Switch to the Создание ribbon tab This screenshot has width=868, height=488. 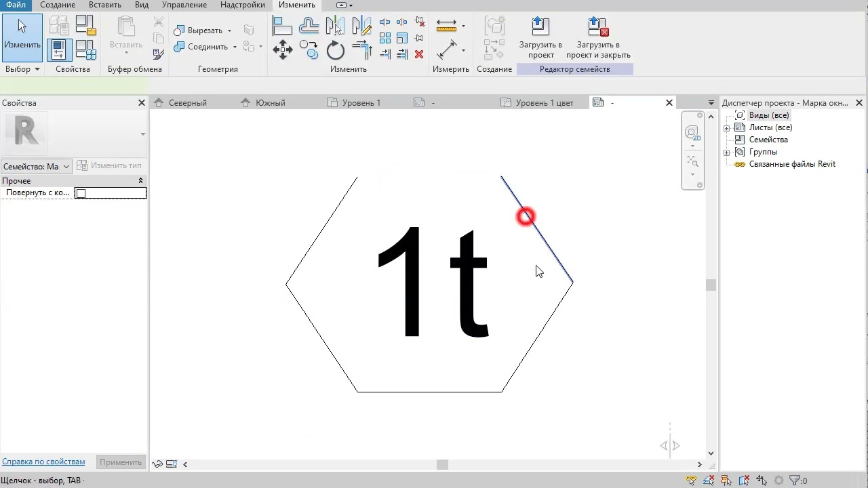pos(58,5)
